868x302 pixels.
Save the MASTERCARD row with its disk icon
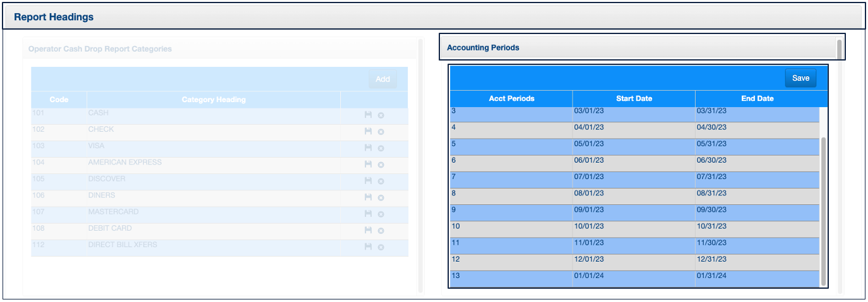click(x=368, y=214)
